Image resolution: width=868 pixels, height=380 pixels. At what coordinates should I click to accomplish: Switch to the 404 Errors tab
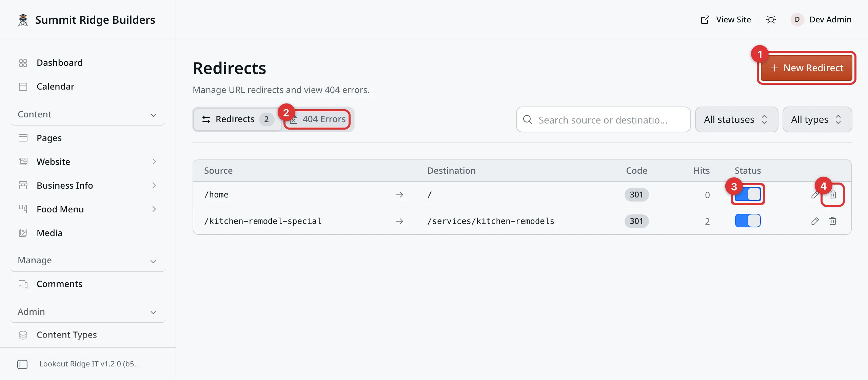[318, 119]
